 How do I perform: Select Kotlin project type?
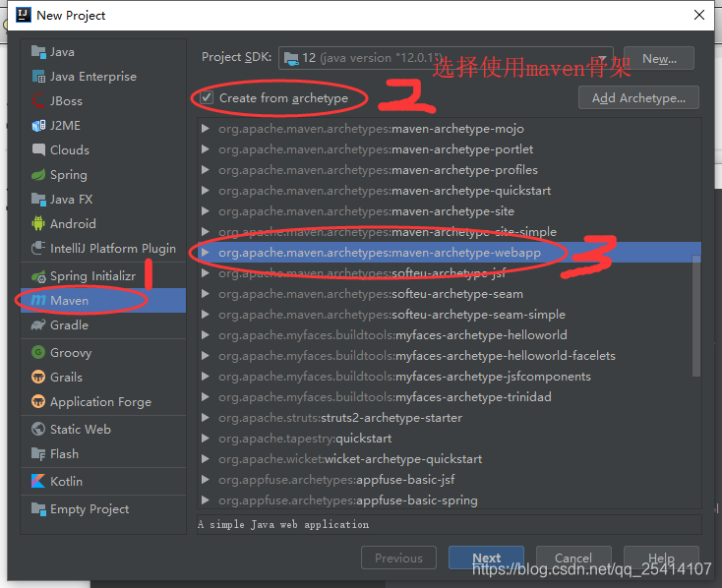pos(103,481)
